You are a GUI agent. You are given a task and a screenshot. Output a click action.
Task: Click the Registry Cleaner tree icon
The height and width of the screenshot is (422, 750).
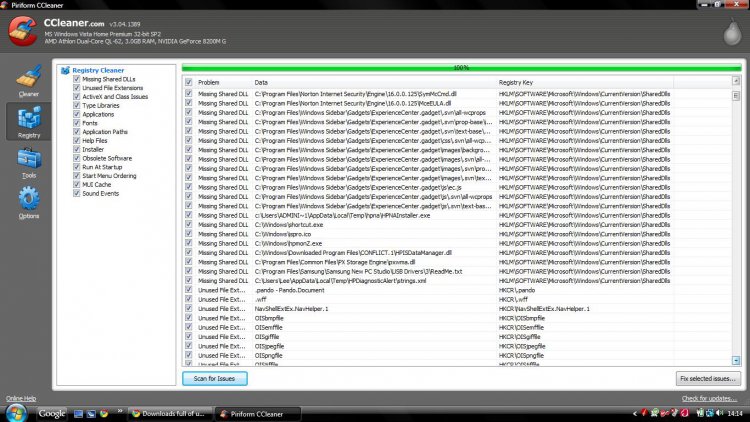pos(65,70)
